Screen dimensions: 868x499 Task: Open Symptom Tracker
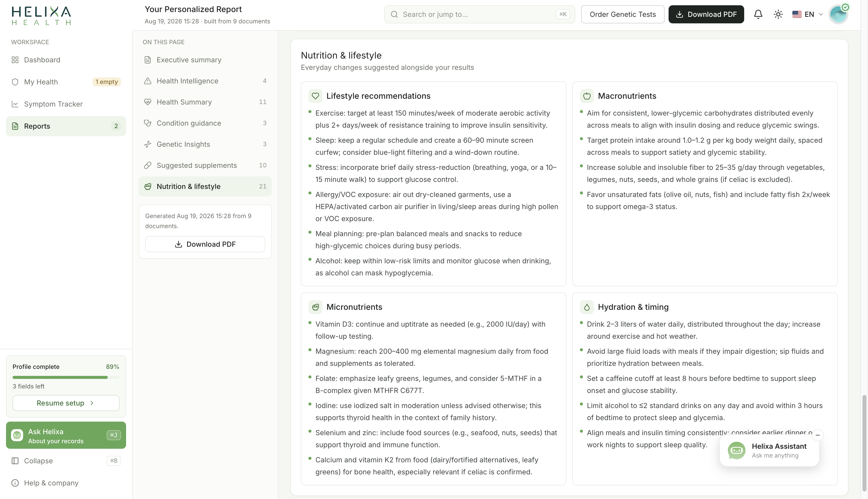66,104
